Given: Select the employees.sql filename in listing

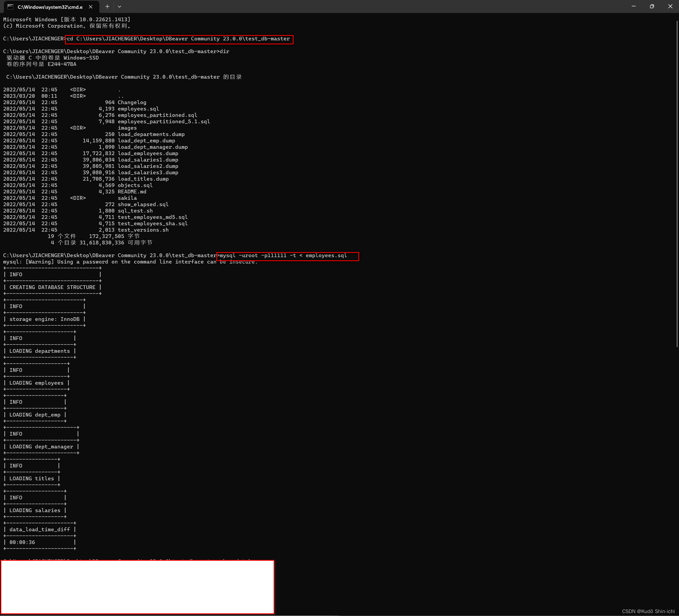Looking at the screenshot, I should 138,108.
